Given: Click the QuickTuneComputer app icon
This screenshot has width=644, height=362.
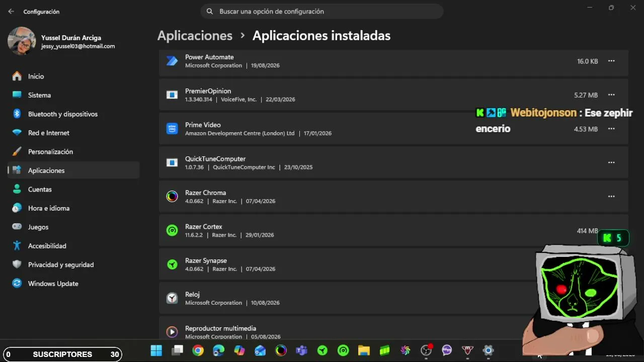Looking at the screenshot, I should (172, 162).
